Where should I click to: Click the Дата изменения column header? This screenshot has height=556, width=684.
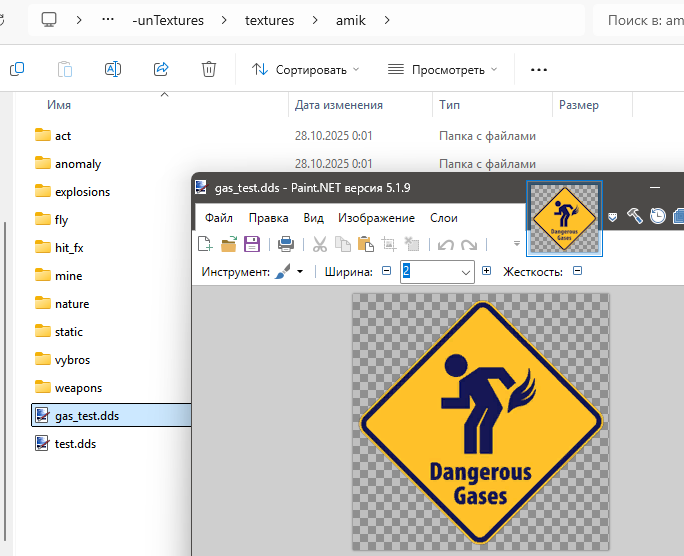coord(339,105)
